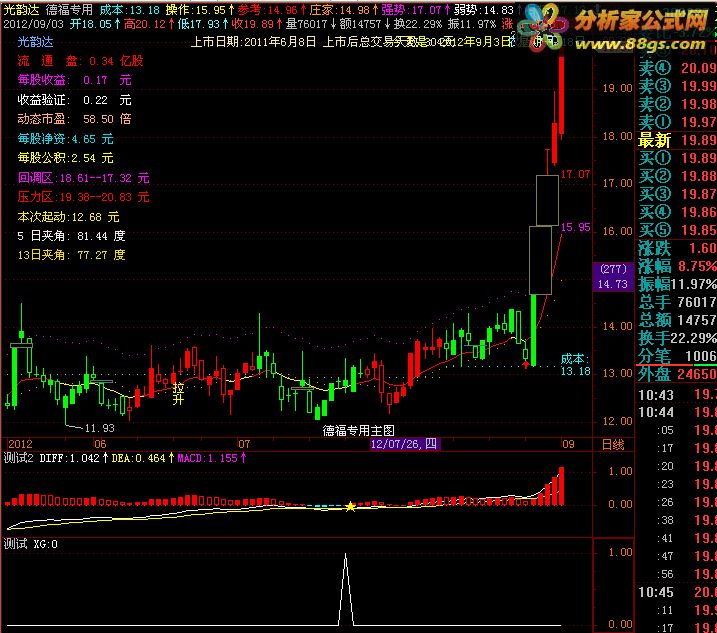Click the date 2012/09/03 in header
Image resolution: width=717 pixels, height=633 pixels.
click(x=33, y=24)
